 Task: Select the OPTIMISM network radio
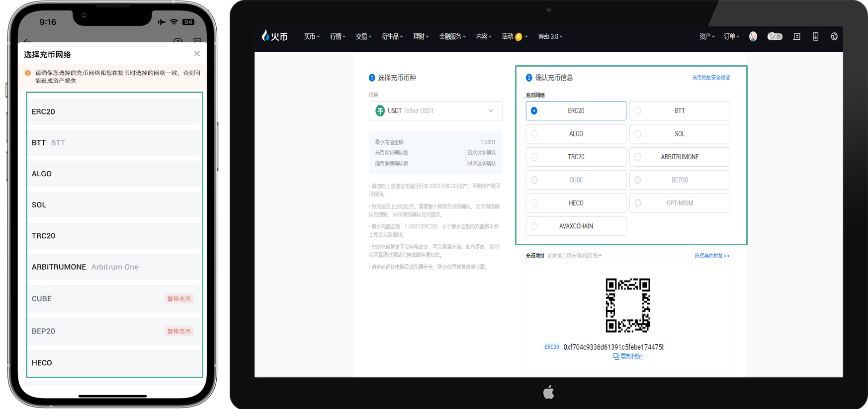[638, 203]
